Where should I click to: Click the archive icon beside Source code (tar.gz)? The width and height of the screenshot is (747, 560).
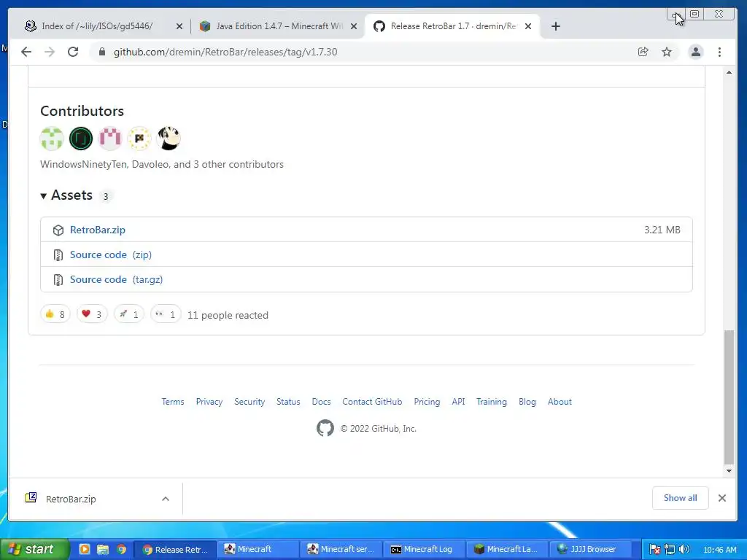click(x=58, y=280)
